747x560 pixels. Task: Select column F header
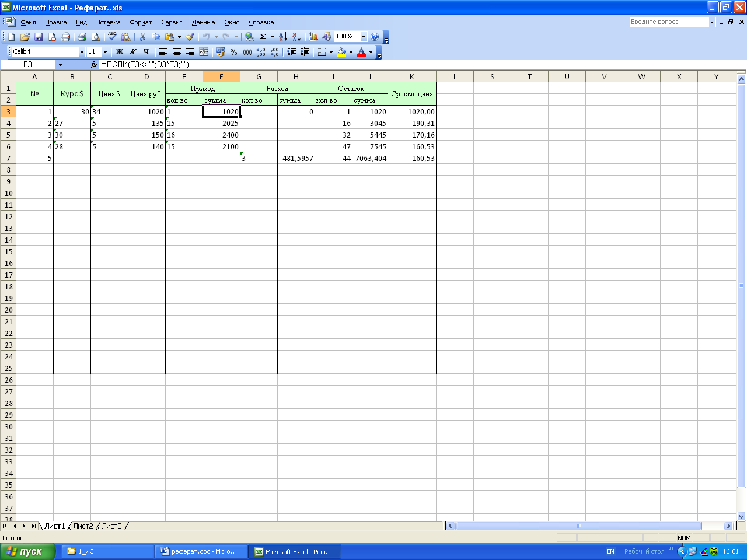tap(221, 76)
